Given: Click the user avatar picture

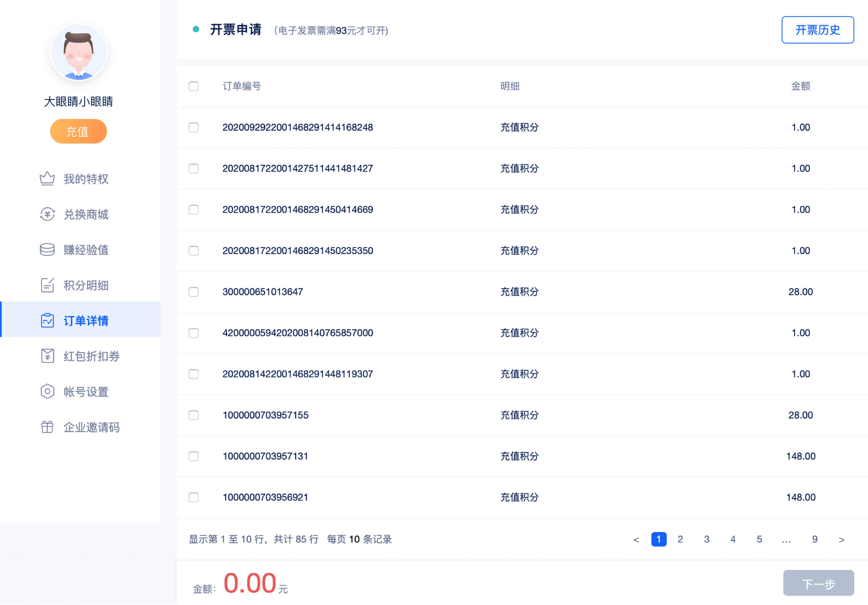Looking at the screenshot, I should [x=78, y=52].
